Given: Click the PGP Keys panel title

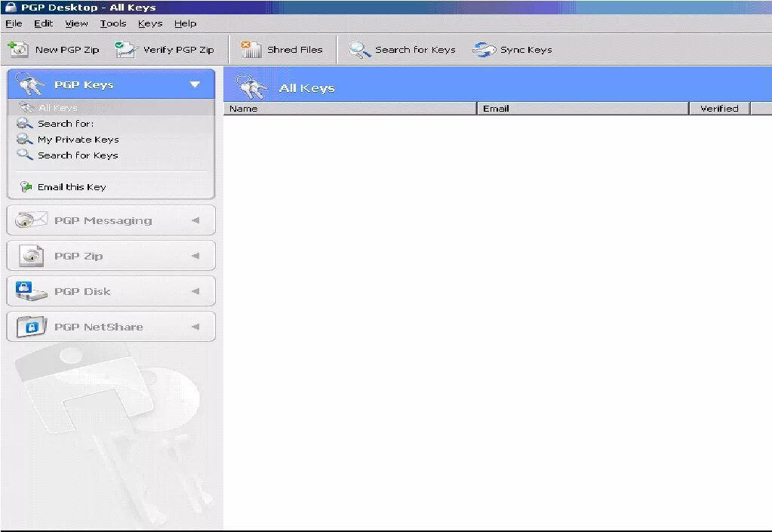Looking at the screenshot, I should (84, 85).
